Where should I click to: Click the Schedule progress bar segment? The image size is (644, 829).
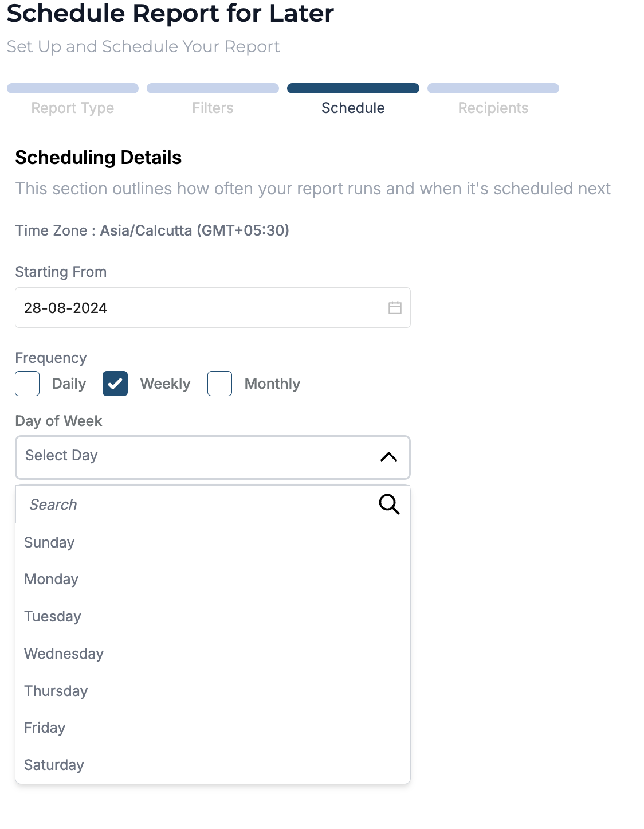point(353,88)
